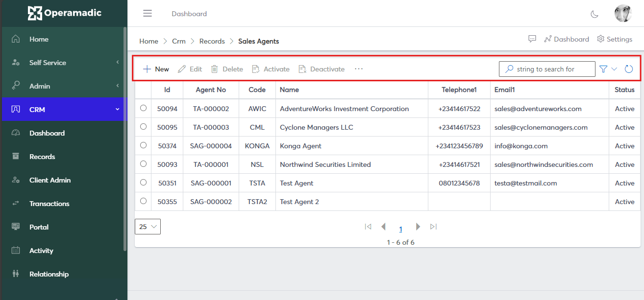The width and height of the screenshot is (644, 300).
Task: Click the Crm breadcrumb link
Action: pyautogui.click(x=179, y=41)
